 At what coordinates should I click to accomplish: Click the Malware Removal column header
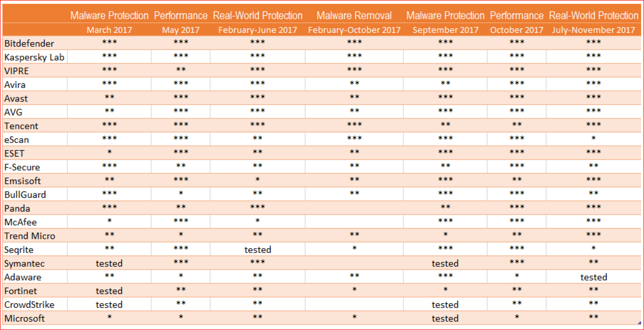354,15
